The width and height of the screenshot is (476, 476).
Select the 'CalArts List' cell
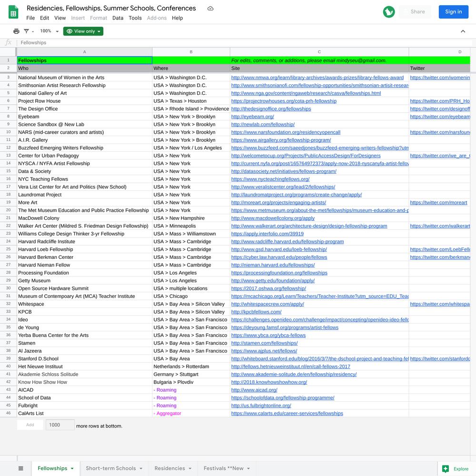click(84, 414)
